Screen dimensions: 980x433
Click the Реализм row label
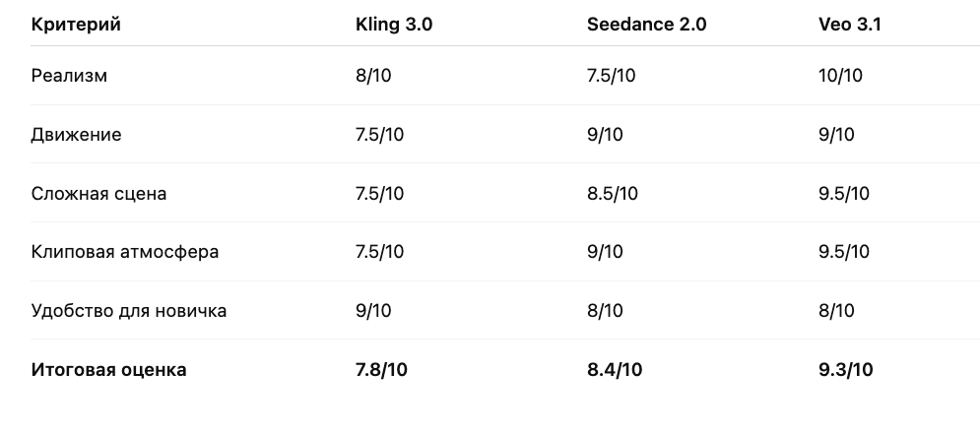[69, 76]
